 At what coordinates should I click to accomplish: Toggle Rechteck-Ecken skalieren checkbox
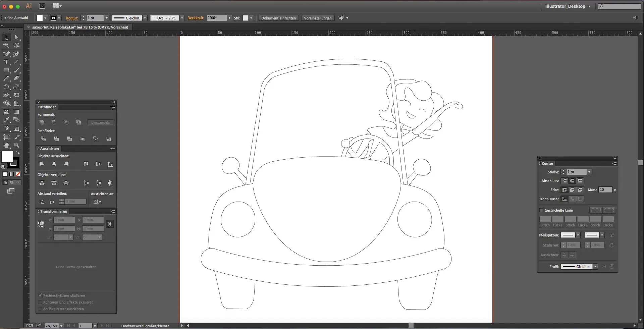tap(40, 295)
